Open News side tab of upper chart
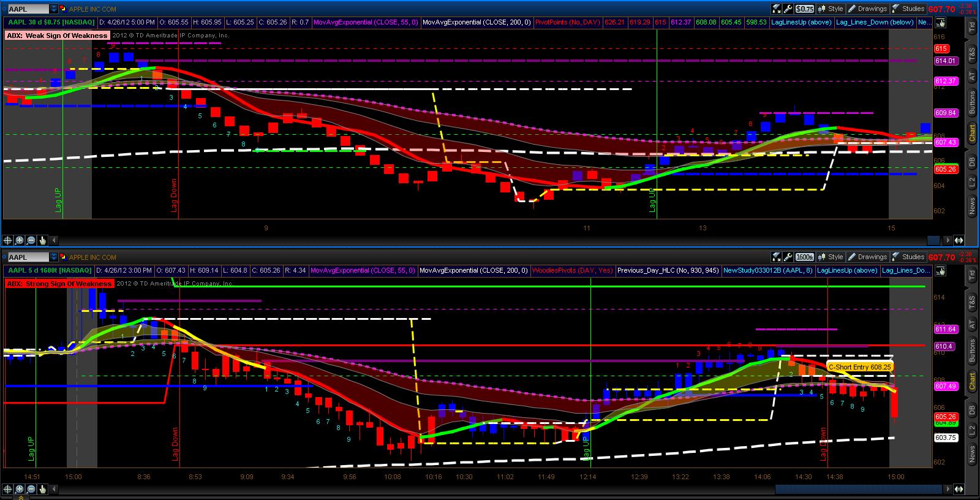 [971, 205]
